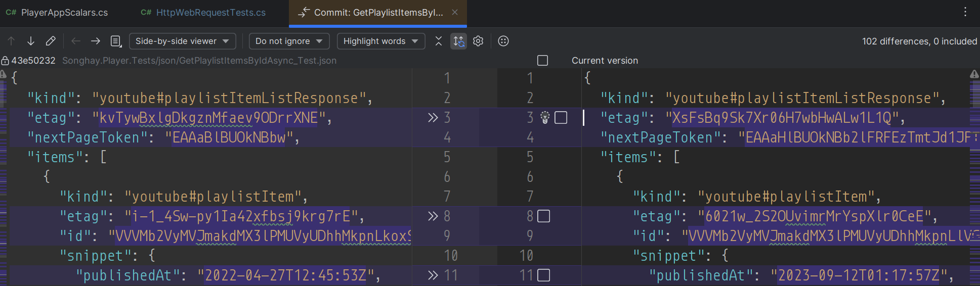Apply change arrows on line 8
The height and width of the screenshot is (286, 980).
[x=433, y=216]
